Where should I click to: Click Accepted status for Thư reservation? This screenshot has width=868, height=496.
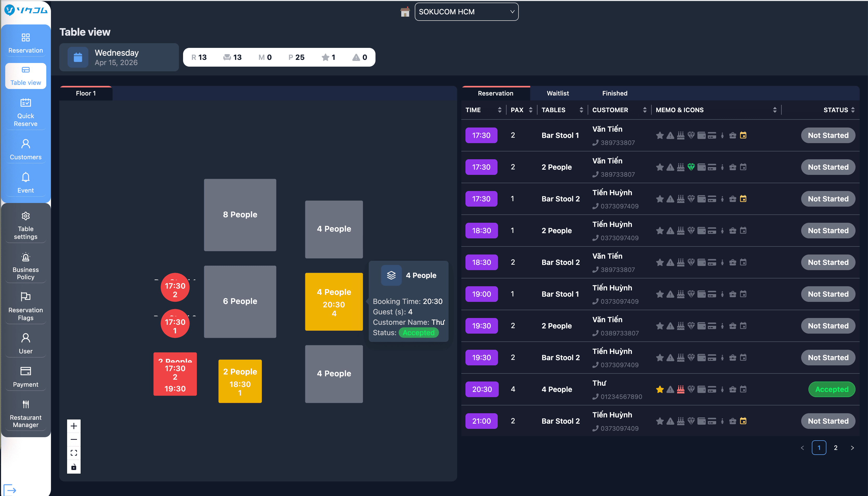click(x=832, y=389)
